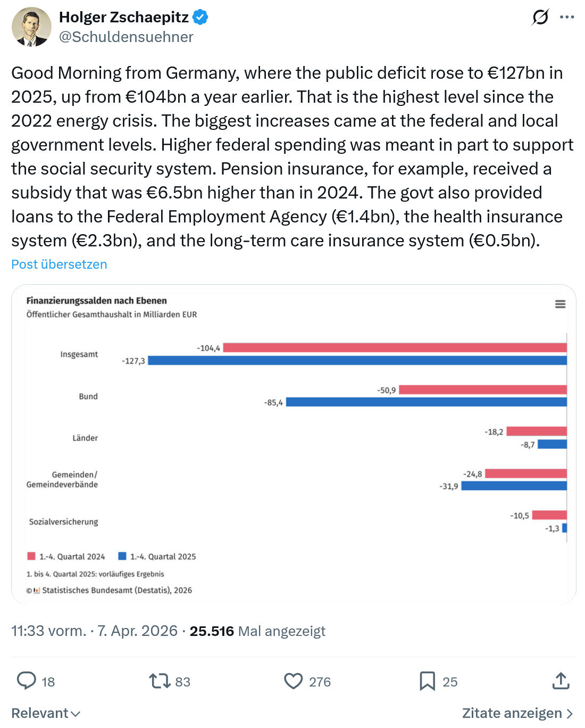The height and width of the screenshot is (728, 585).
Task: Expand the 'Relevant' sort dropdown
Action: [46, 713]
